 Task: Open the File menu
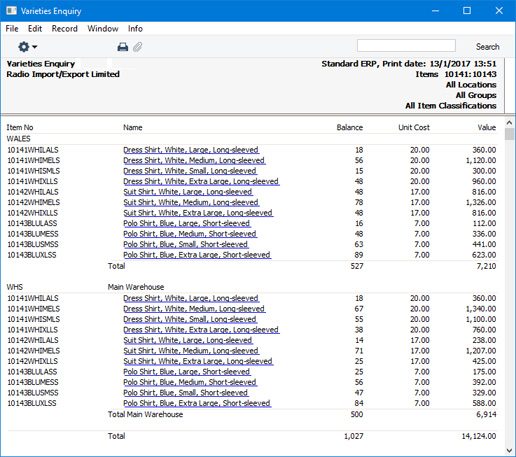[x=12, y=29]
